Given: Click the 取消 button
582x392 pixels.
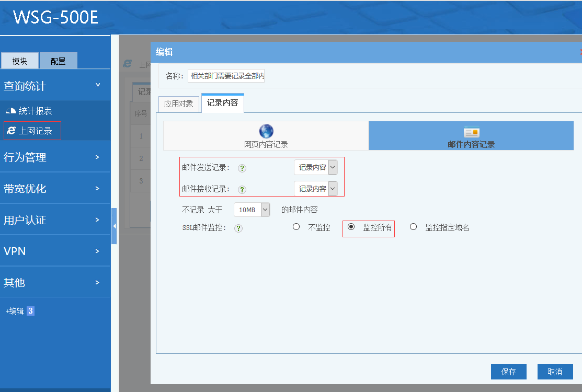Looking at the screenshot, I should pyautogui.click(x=555, y=372).
